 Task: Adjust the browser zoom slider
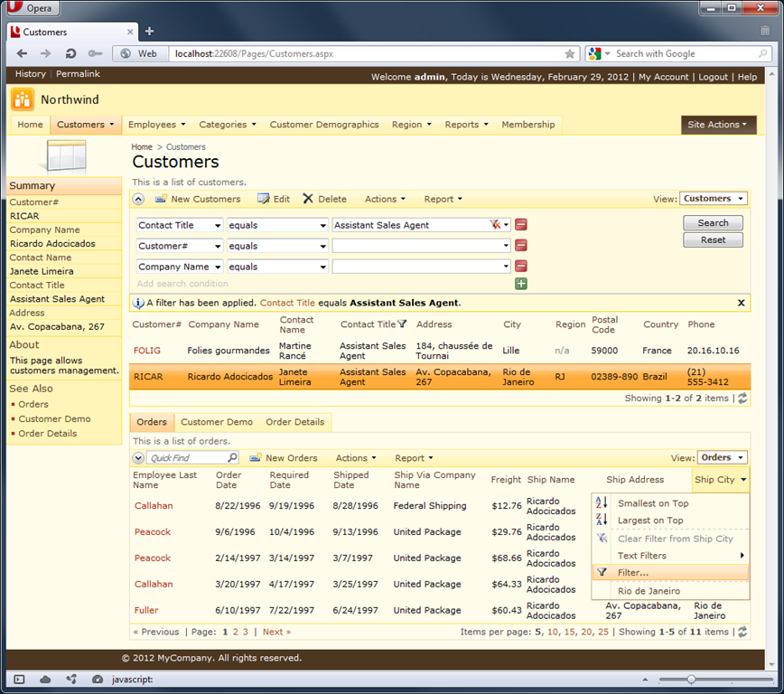[x=691, y=679]
